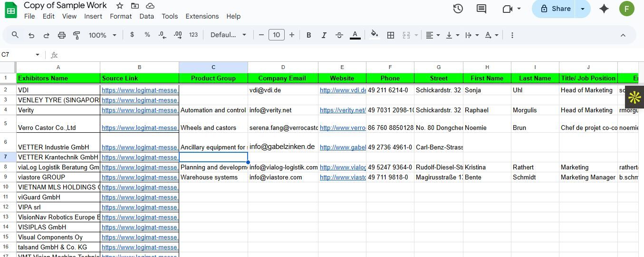Decrease font size minus button
The image size is (644, 257).
tap(261, 35)
